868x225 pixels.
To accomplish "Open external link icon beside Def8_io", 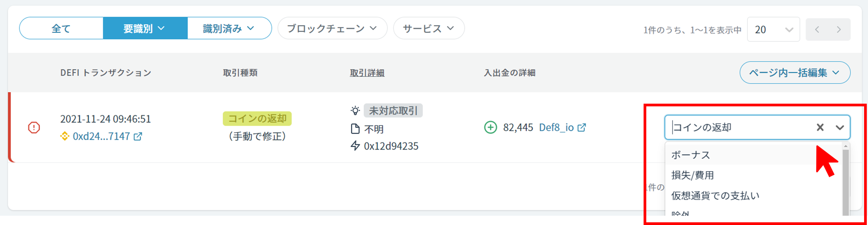I will 582,128.
